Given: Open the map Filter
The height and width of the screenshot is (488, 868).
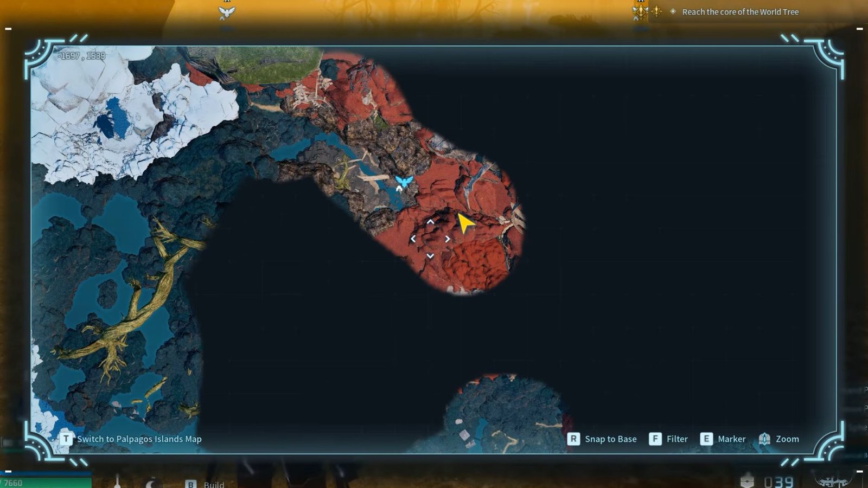Looking at the screenshot, I should (677, 439).
